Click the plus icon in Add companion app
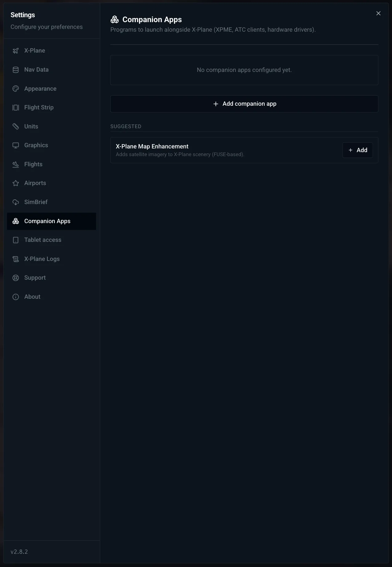 (216, 104)
